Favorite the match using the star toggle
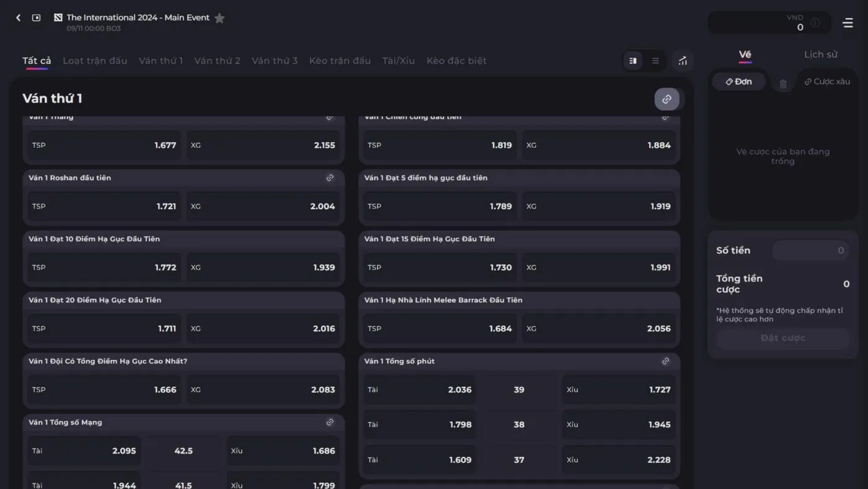Image resolution: width=868 pixels, height=489 pixels. [219, 17]
